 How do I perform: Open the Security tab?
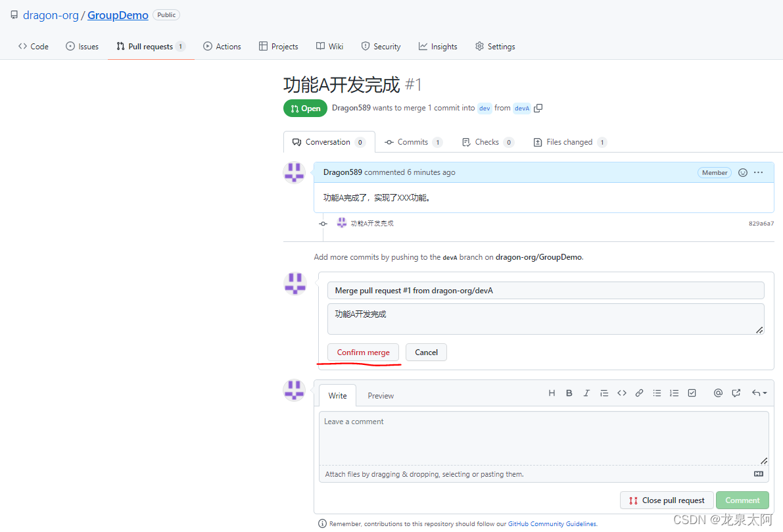(381, 47)
